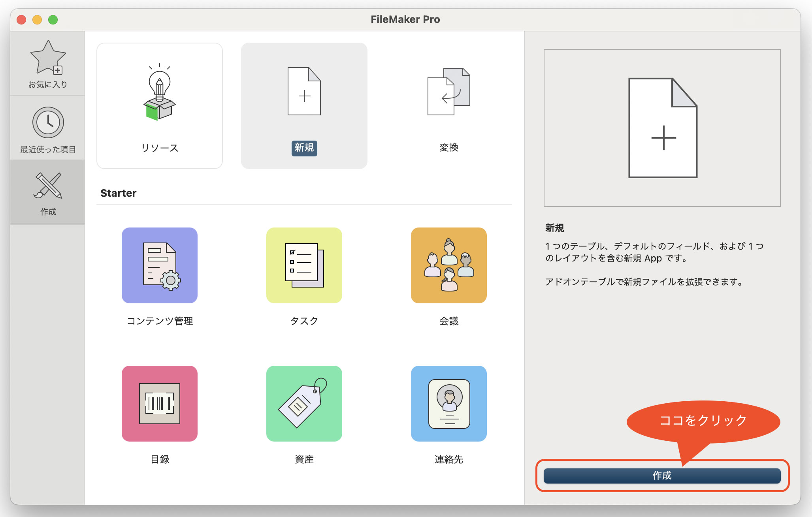Screen dimensions: 812x517
Task: Click the アドオンテーブル description sentence
Action: [x=644, y=282]
